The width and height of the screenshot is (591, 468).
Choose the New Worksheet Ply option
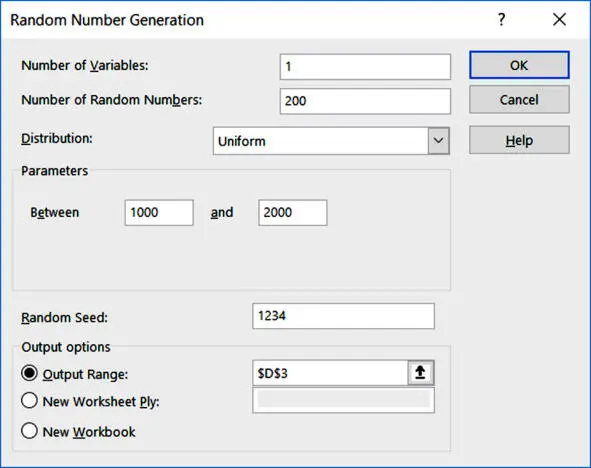coord(29,401)
